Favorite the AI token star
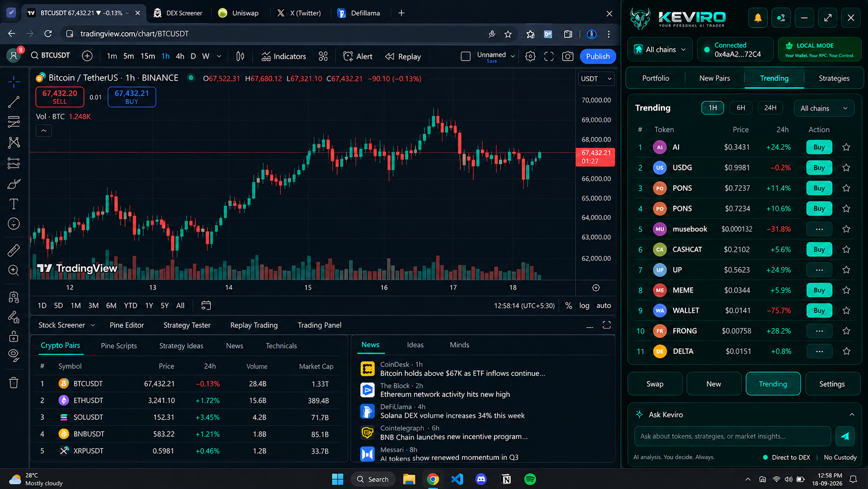 [846, 147]
